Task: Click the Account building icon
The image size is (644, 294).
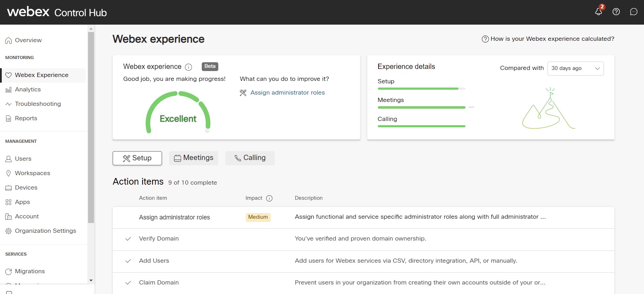Action: tap(8, 217)
